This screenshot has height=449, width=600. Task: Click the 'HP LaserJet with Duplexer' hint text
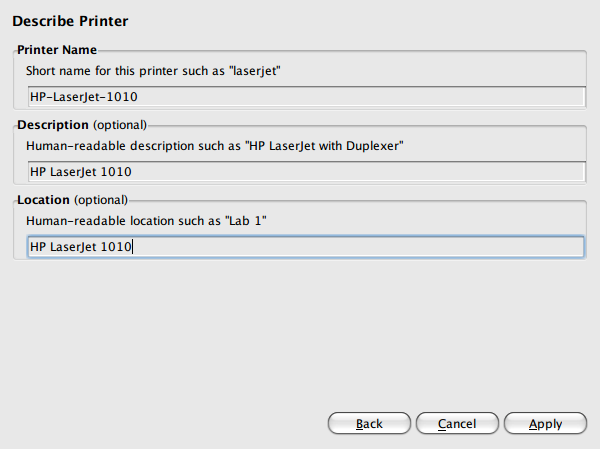point(215,146)
